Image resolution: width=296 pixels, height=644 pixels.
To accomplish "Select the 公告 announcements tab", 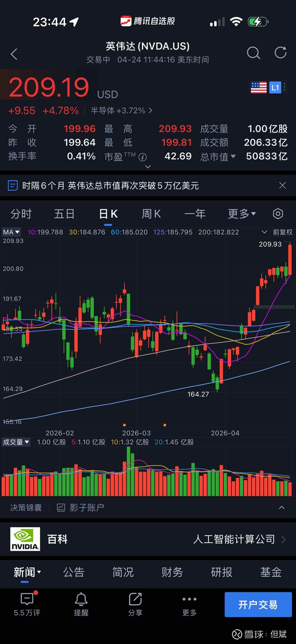I will (x=74, y=572).
